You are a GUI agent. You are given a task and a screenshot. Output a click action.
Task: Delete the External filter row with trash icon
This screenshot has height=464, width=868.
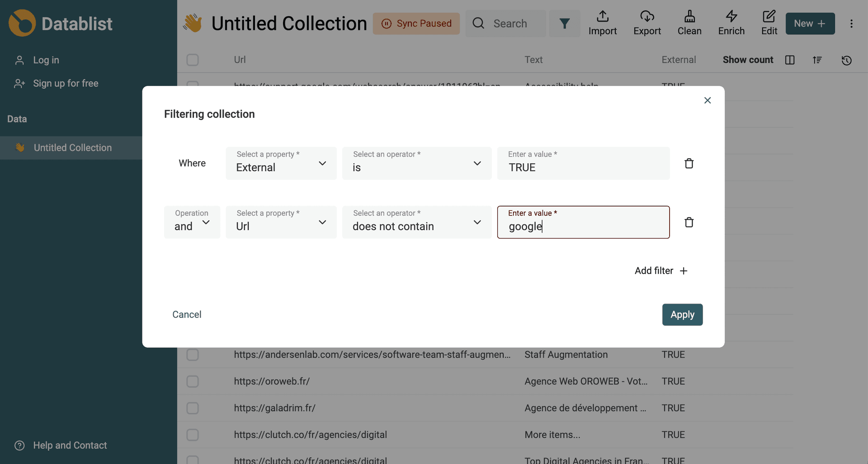[x=689, y=164]
